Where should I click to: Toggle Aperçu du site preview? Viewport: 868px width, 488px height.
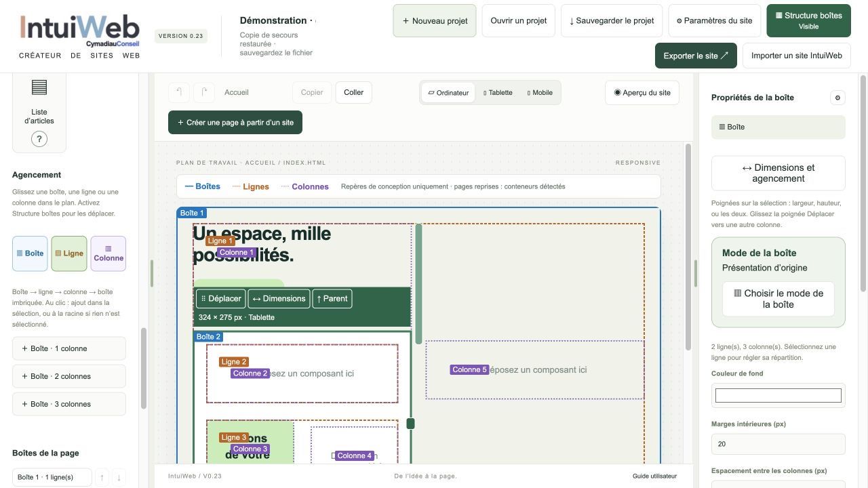[642, 93]
